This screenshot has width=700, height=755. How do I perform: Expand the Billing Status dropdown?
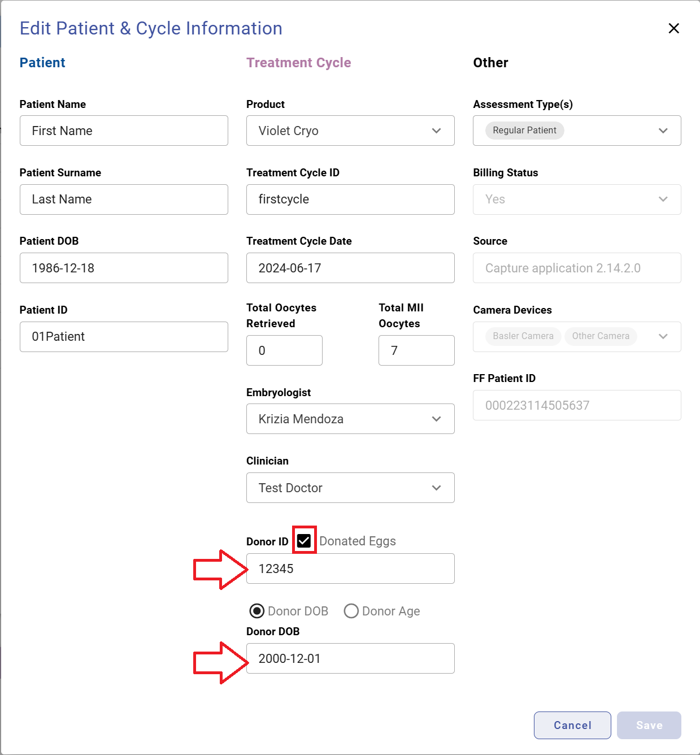[663, 199]
